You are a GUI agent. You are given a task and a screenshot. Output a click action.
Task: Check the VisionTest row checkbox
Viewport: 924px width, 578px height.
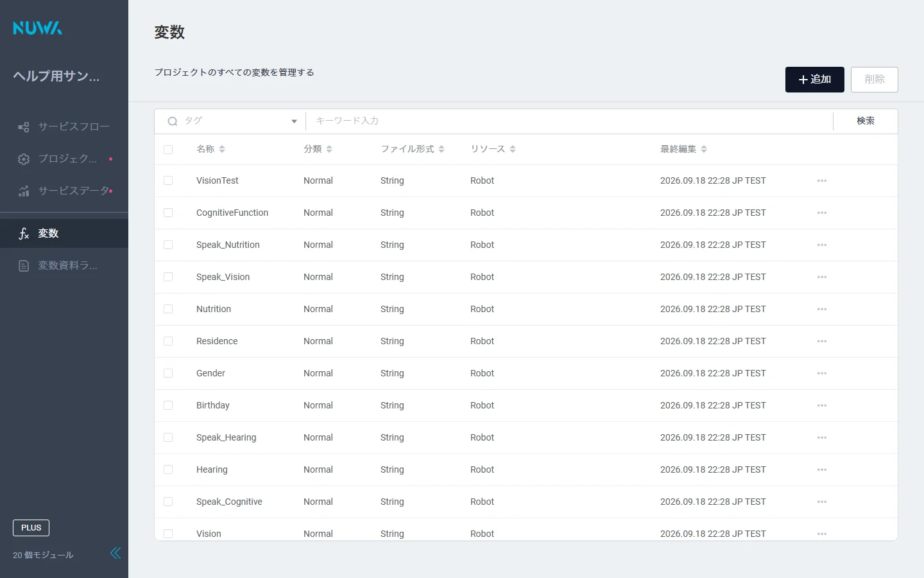[168, 180]
